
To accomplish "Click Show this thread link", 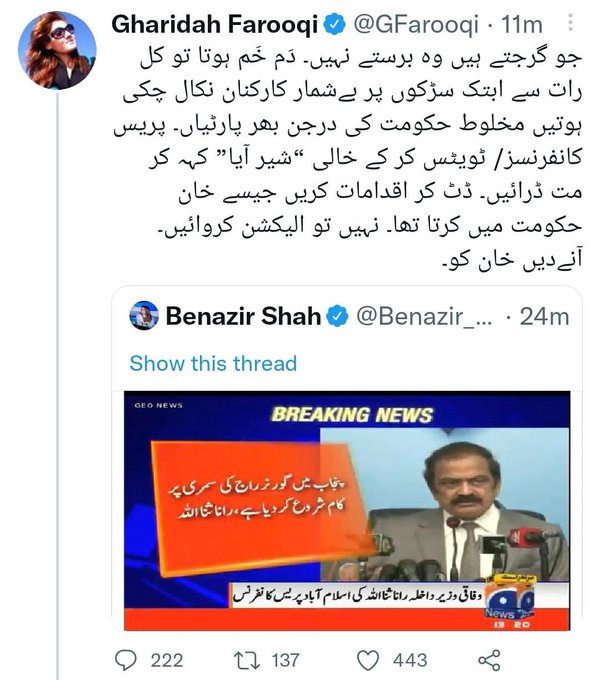I will 213,363.
